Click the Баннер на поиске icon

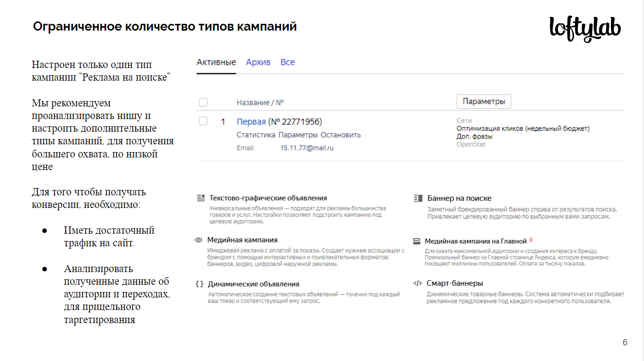[x=418, y=198]
